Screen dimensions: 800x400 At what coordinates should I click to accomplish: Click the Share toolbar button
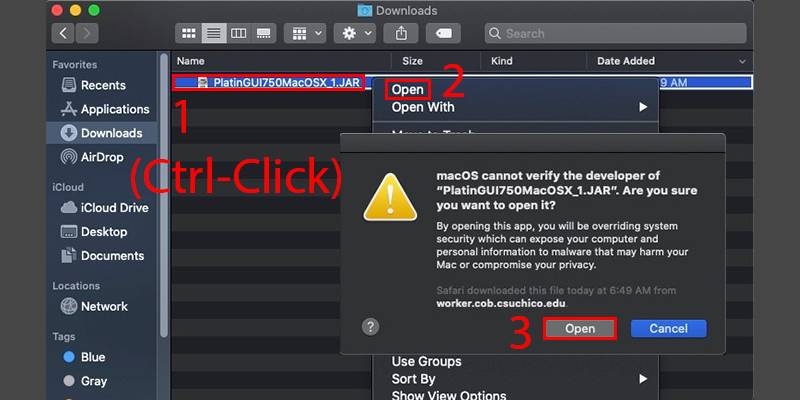click(402, 33)
